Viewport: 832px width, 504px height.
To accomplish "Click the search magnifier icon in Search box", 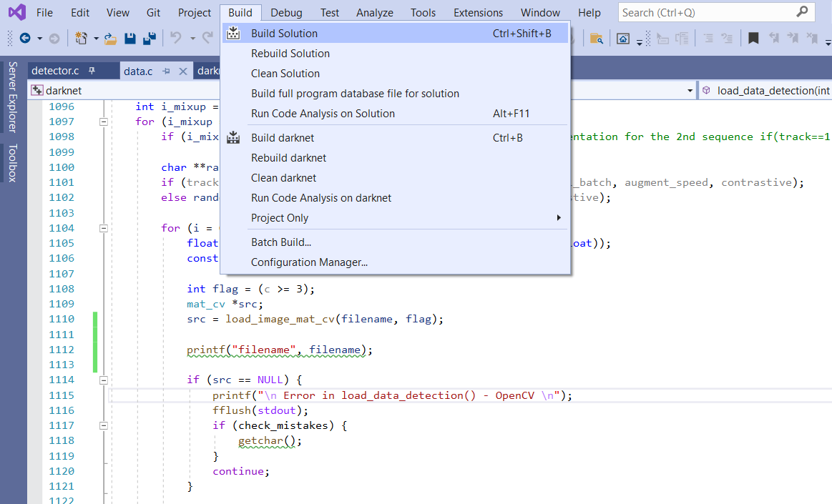I will 802,11.
